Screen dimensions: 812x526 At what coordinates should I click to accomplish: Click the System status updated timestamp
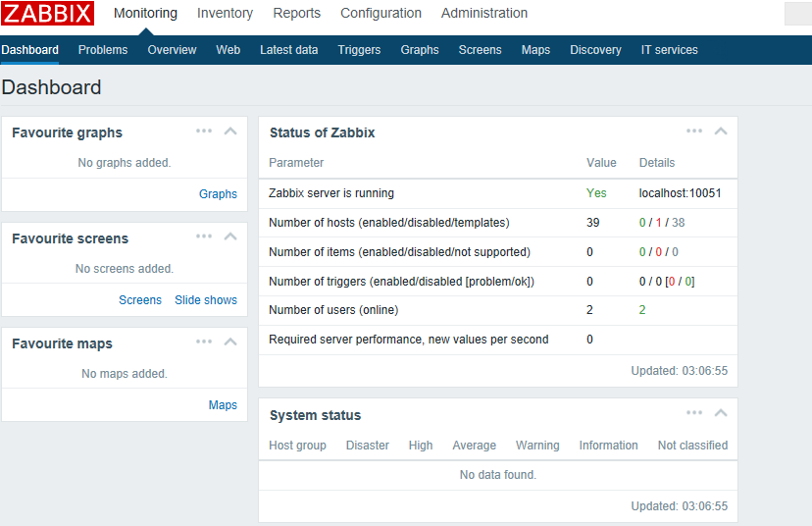pos(680,506)
